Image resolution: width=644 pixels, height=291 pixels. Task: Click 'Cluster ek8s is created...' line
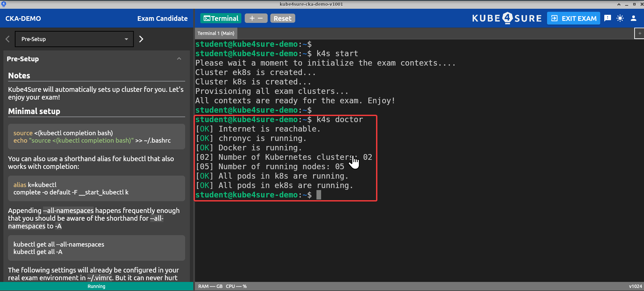click(x=256, y=72)
